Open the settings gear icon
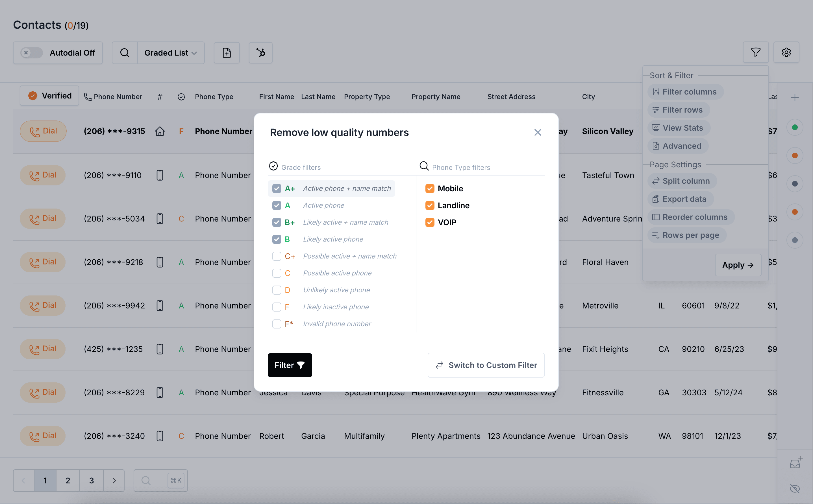 click(x=786, y=52)
